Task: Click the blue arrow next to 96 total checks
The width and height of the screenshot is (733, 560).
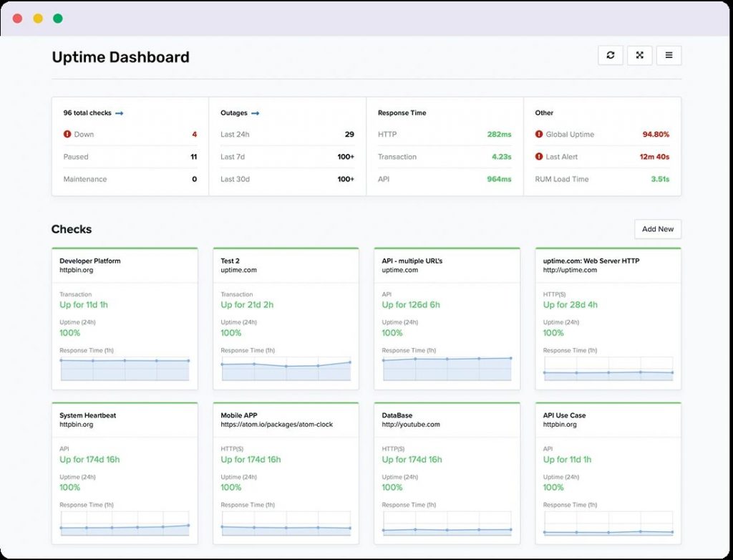Action: click(x=120, y=112)
